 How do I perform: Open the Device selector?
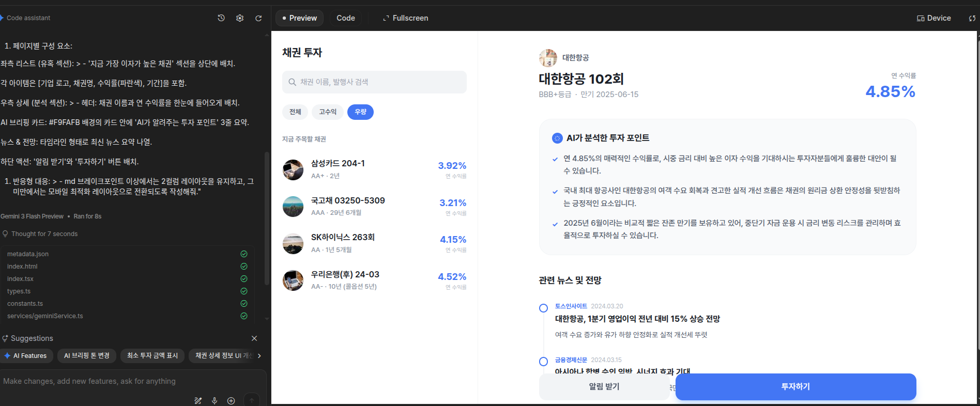934,18
